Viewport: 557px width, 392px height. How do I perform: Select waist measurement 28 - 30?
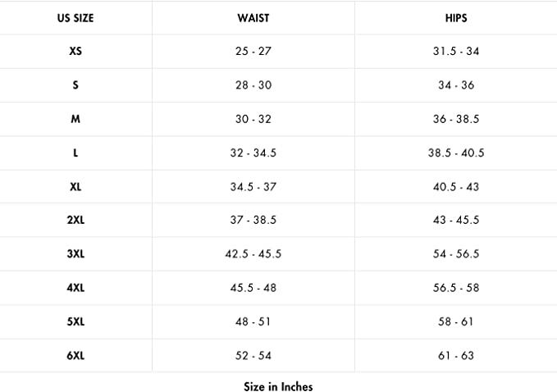point(253,85)
